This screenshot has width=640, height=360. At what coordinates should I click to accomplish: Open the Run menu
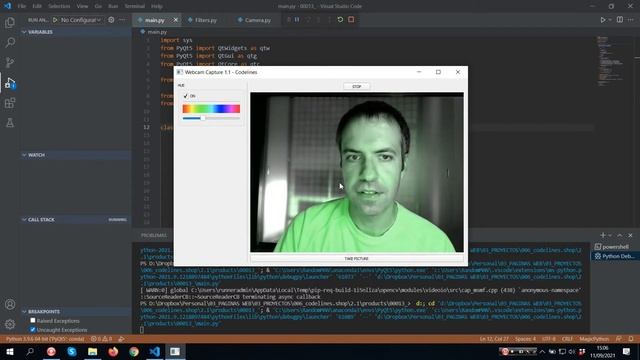pos(113,6)
